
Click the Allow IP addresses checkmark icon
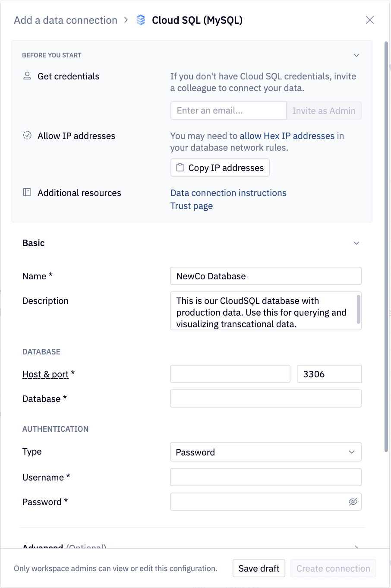click(27, 135)
